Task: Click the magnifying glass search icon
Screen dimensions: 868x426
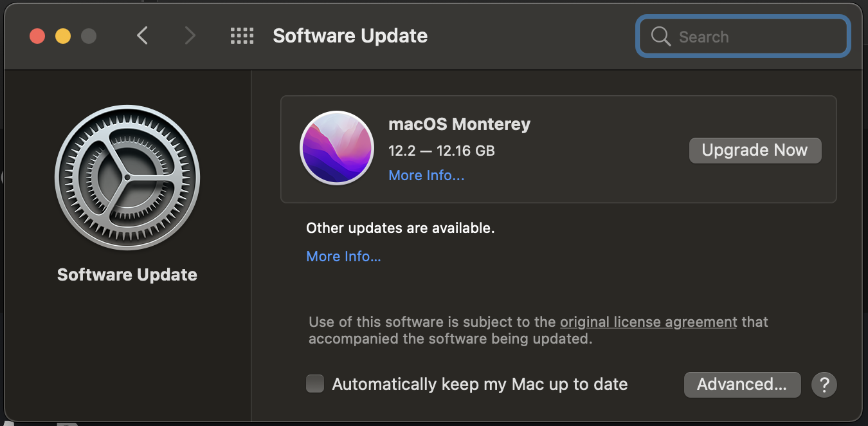Action: [660, 37]
